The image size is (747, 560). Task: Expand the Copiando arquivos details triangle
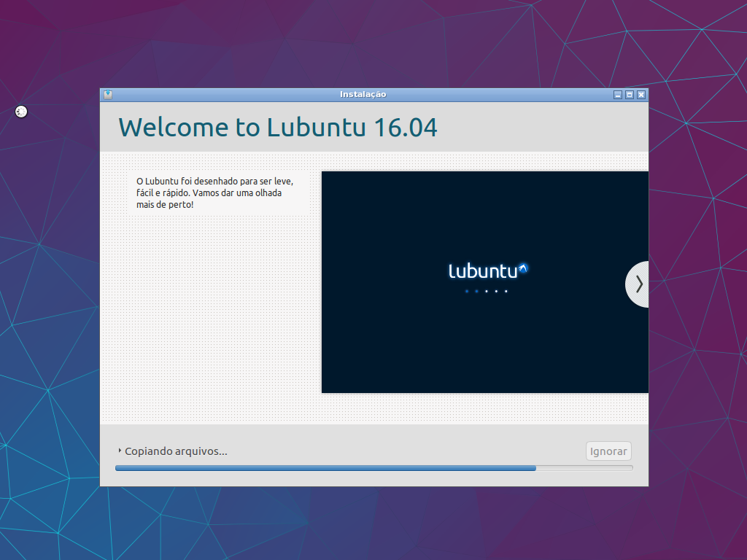click(x=120, y=451)
